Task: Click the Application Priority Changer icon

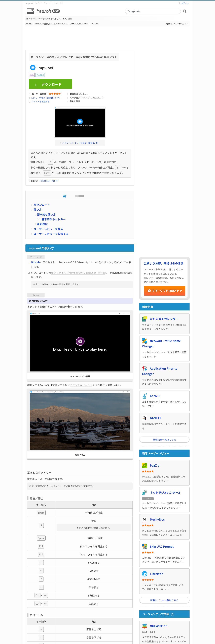Action: coord(145,368)
